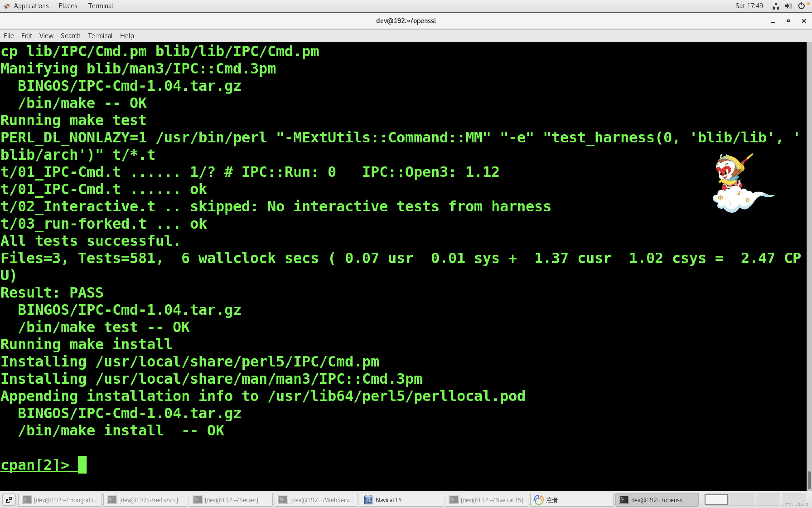Image resolution: width=812 pixels, height=508 pixels.
Task: Maximize the terminal window
Action: (x=788, y=21)
